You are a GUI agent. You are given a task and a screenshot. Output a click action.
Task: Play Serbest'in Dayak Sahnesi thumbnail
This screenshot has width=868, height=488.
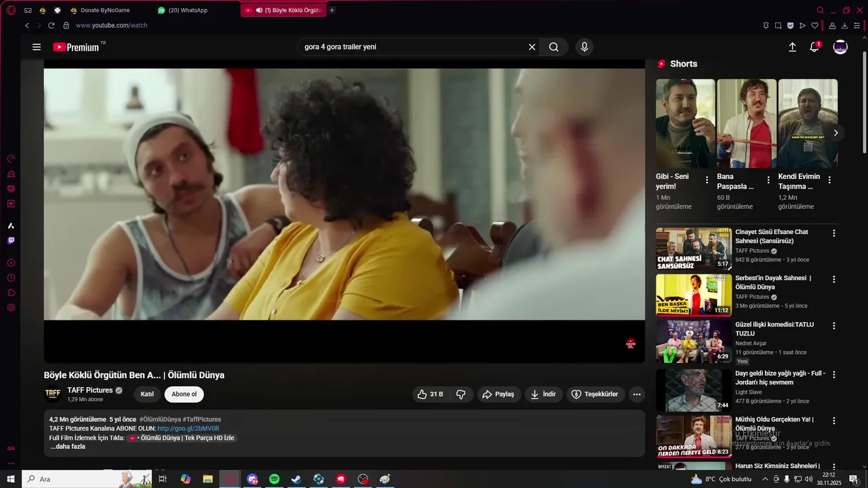click(694, 295)
